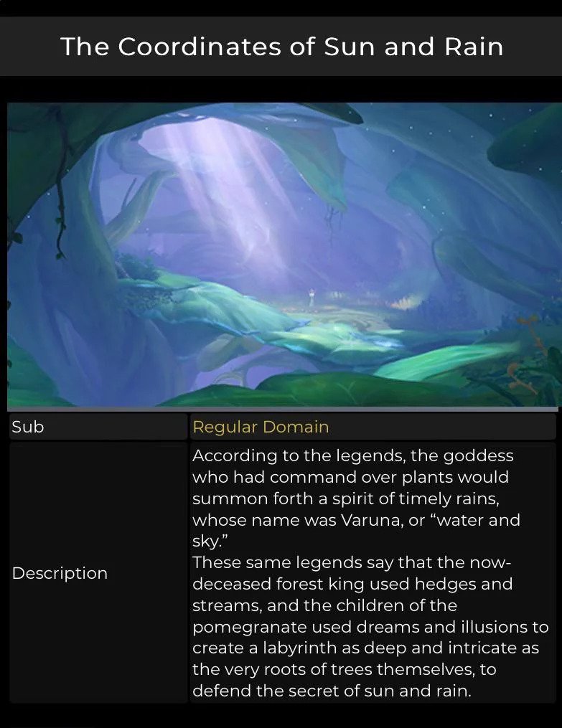Open the domain cave artwork image
The width and height of the screenshot is (562, 728).
[282, 255]
